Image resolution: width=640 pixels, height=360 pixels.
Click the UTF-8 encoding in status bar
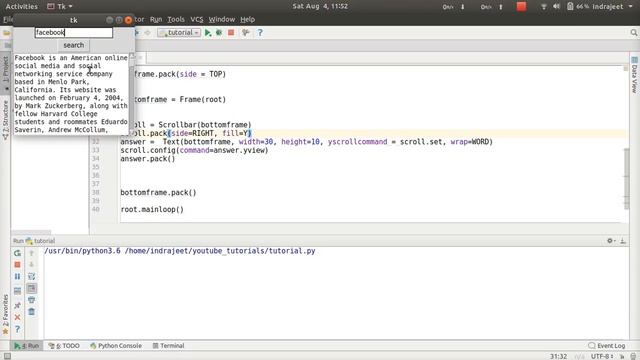(x=602, y=356)
